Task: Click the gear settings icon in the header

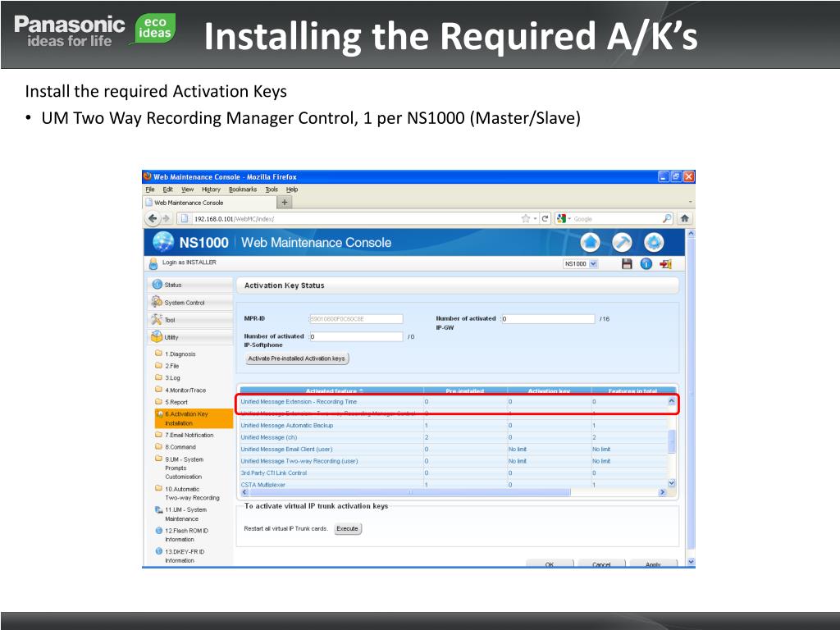Action: pos(654,243)
